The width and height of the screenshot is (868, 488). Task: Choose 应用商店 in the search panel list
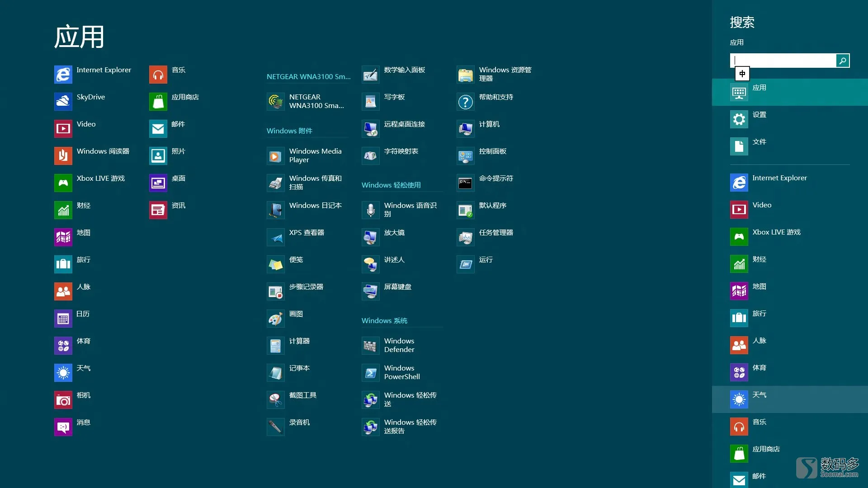point(790,454)
